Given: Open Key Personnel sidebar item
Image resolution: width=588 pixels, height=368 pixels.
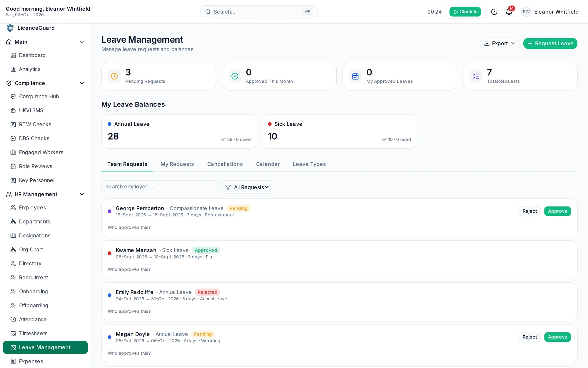Looking at the screenshot, I should tap(45, 180).
